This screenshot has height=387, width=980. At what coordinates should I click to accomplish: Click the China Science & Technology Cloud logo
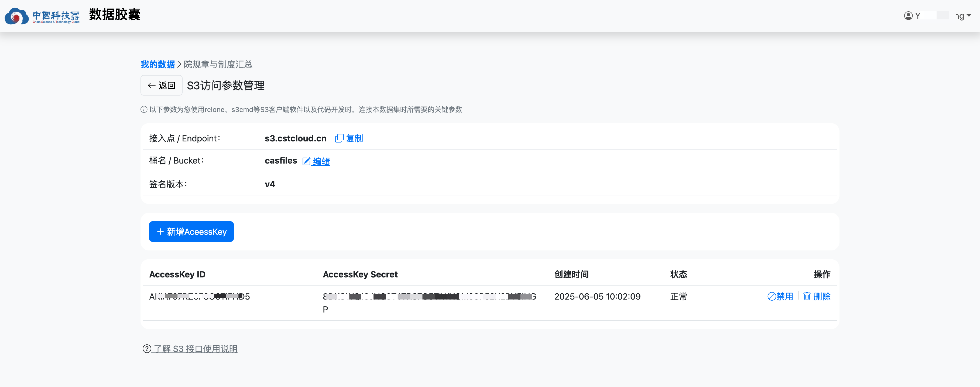tap(42, 16)
